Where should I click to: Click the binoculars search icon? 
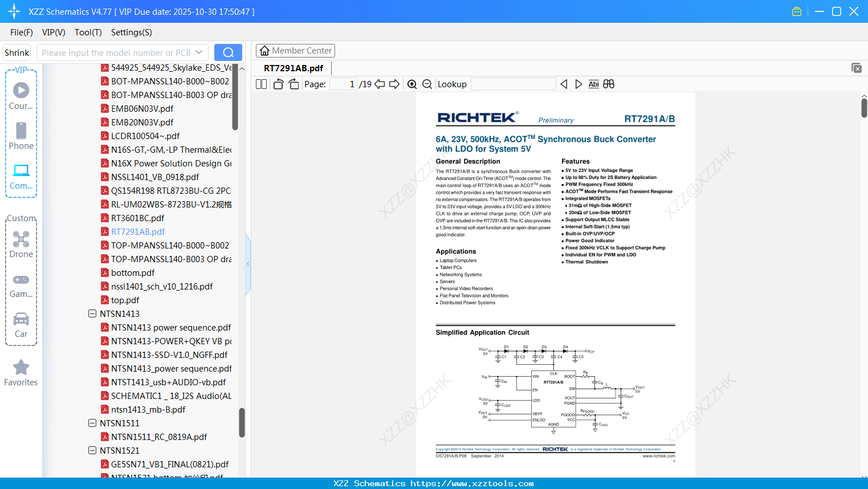pyautogui.click(x=609, y=84)
